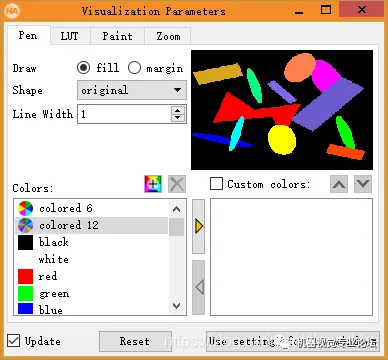The height and width of the screenshot is (360, 388).
Task: Switch to the LUT tab
Action: coord(70,36)
